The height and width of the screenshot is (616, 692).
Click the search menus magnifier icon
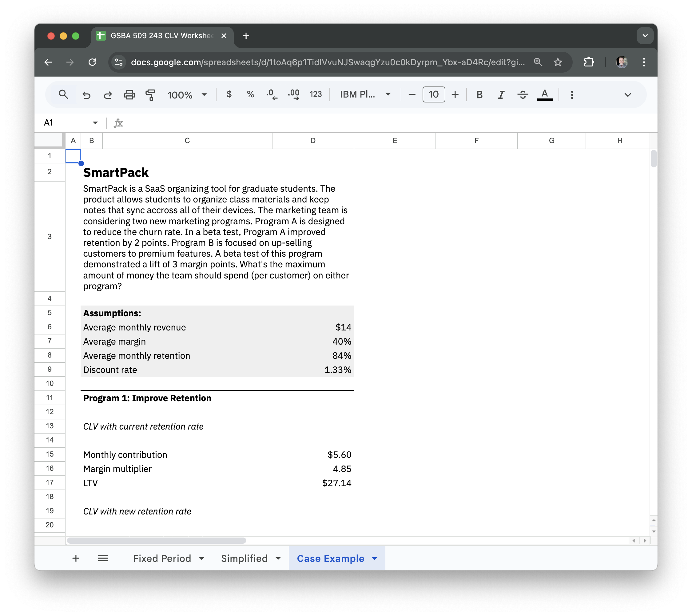[x=63, y=94]
